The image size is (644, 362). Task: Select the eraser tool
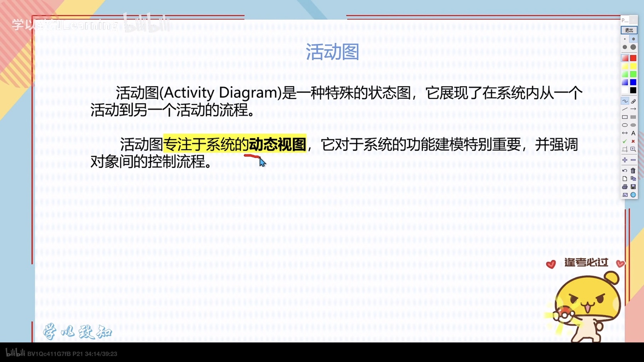(633, 101)
